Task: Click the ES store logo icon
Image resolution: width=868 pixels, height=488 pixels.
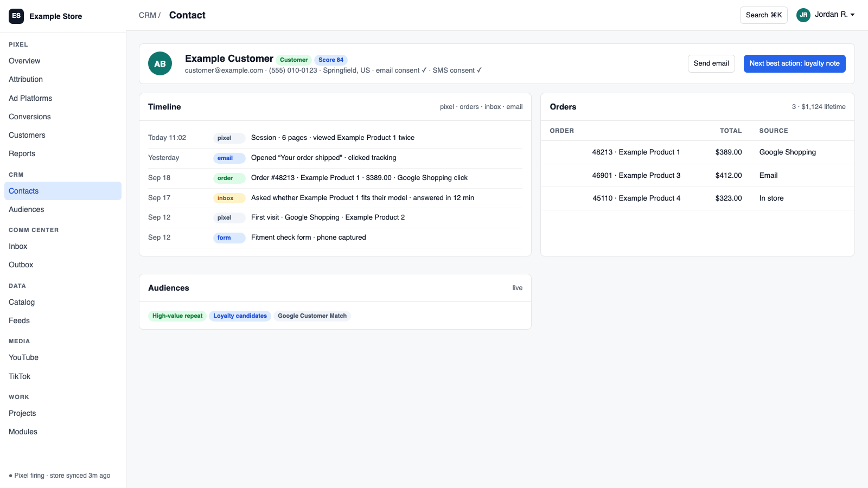Action: click(x=16, y=16)
